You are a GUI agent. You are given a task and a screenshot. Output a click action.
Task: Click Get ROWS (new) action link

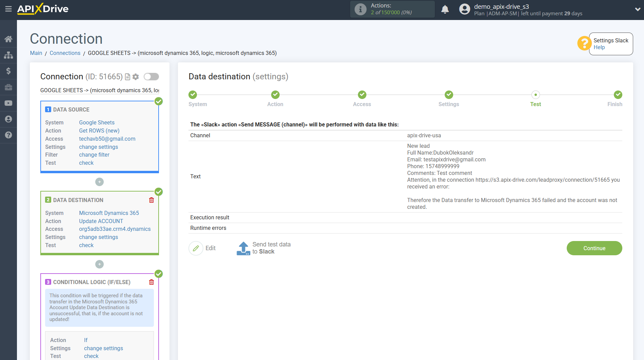[99, 131]
